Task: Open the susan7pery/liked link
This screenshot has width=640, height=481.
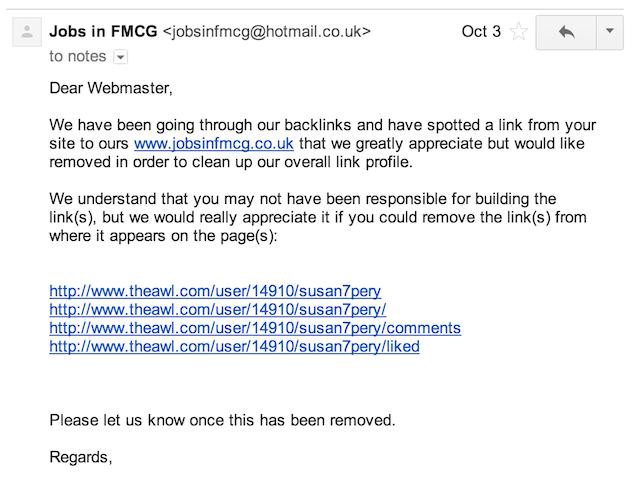Action: pos(234,346)
